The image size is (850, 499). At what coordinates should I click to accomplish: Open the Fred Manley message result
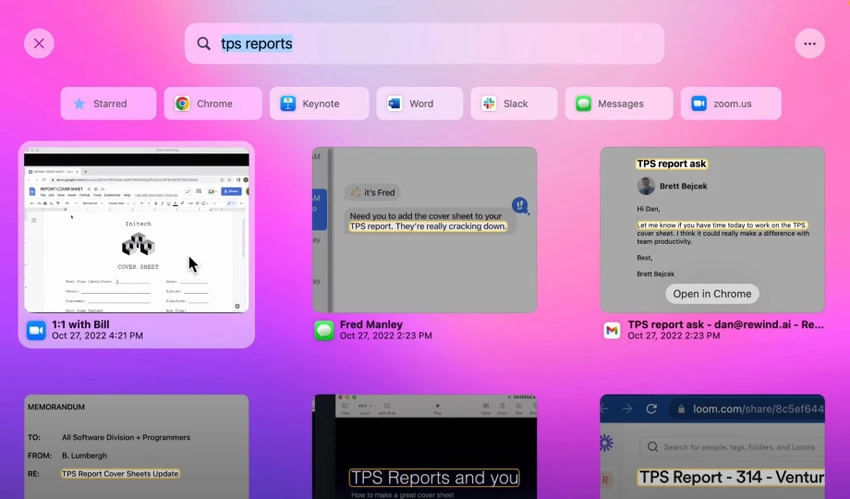[x=424, y=230]
